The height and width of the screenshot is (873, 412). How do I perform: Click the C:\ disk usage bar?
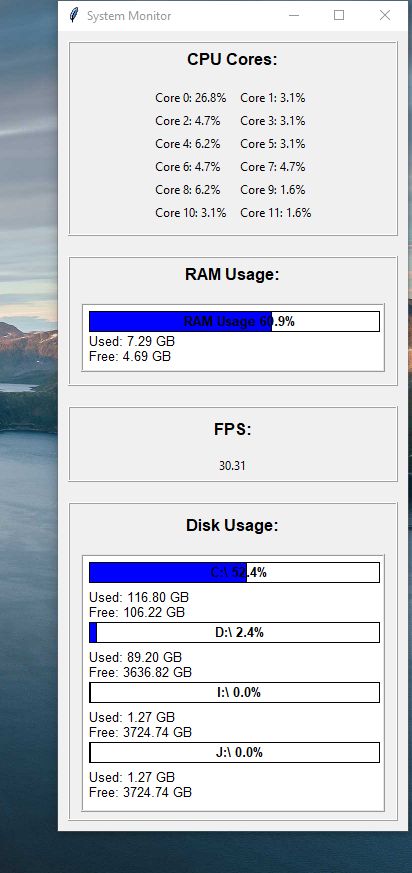(x=234, y=572)
